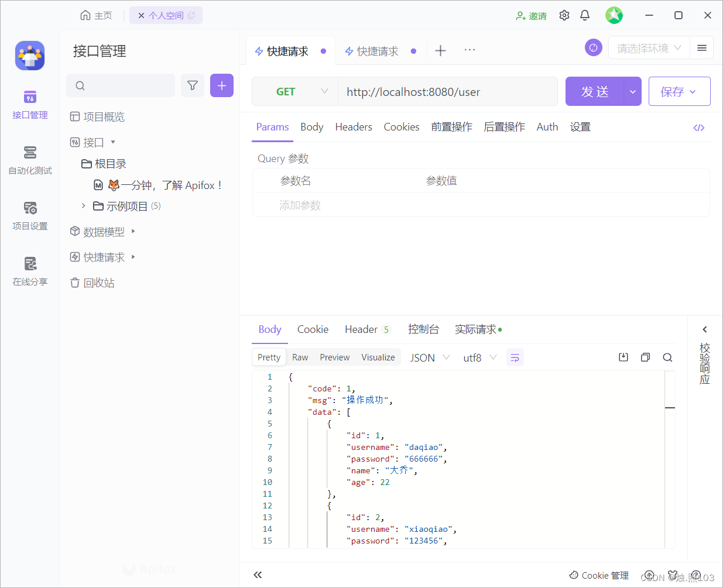Open the 控制台 console tab
This screenshot has width=723, height=588.
pyautogui.click(x=423, y=329)
